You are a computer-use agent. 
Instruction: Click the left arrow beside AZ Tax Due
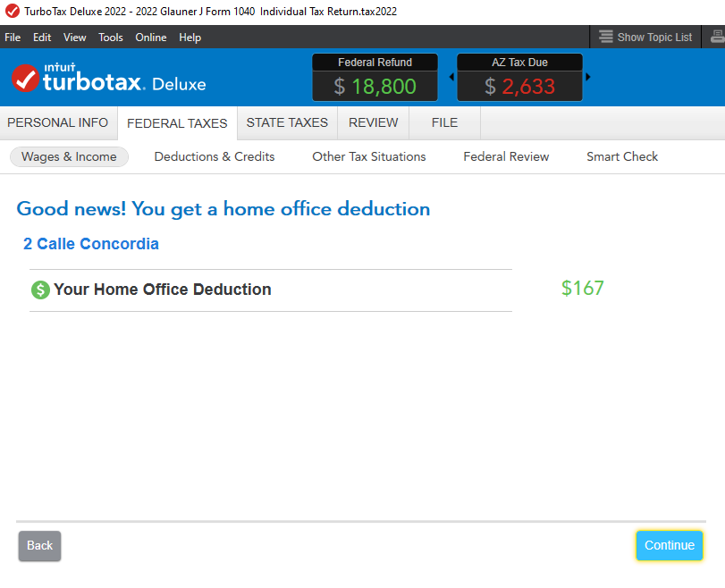451,77
